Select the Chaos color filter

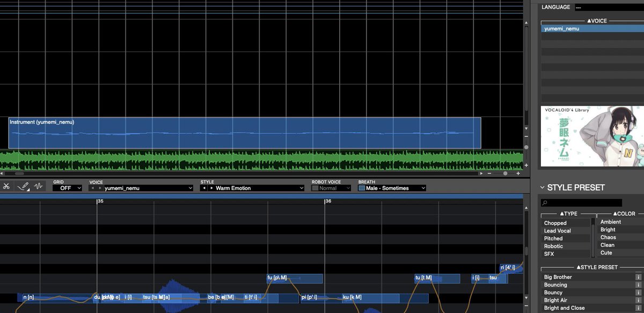click(620, 237)
